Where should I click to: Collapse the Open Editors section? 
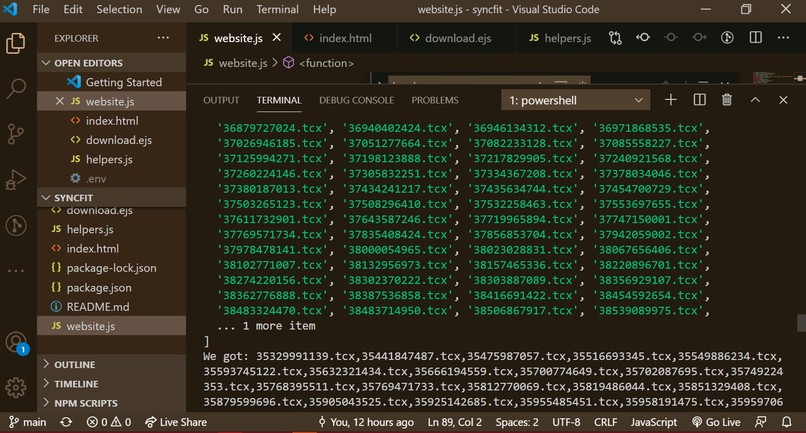[x=112, y=63]
